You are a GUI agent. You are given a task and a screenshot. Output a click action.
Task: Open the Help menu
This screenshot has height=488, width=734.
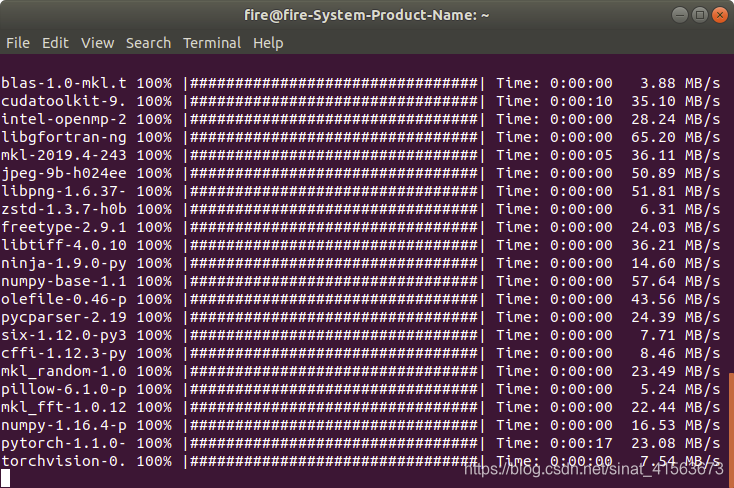(x=268, y=43)
